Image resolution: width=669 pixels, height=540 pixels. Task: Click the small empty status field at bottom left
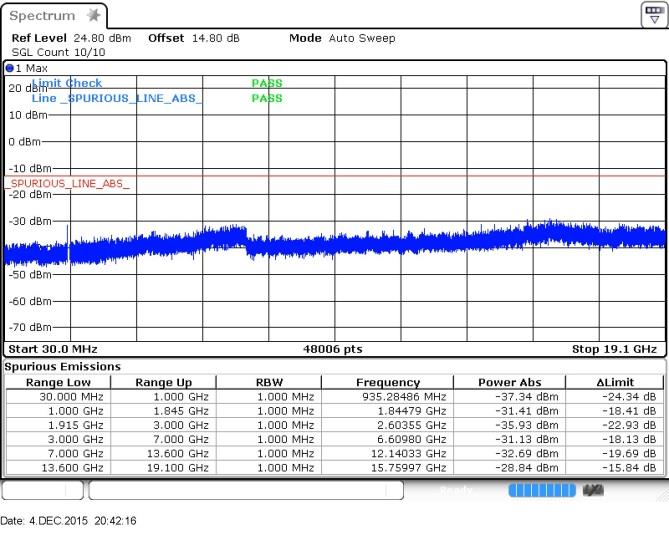pos(42,490)
